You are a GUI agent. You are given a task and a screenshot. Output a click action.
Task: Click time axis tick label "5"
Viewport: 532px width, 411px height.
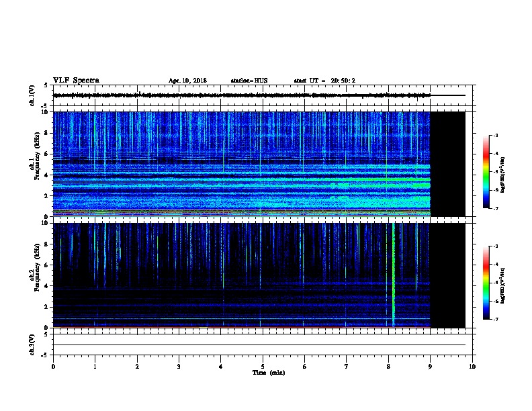coord(263,367)
